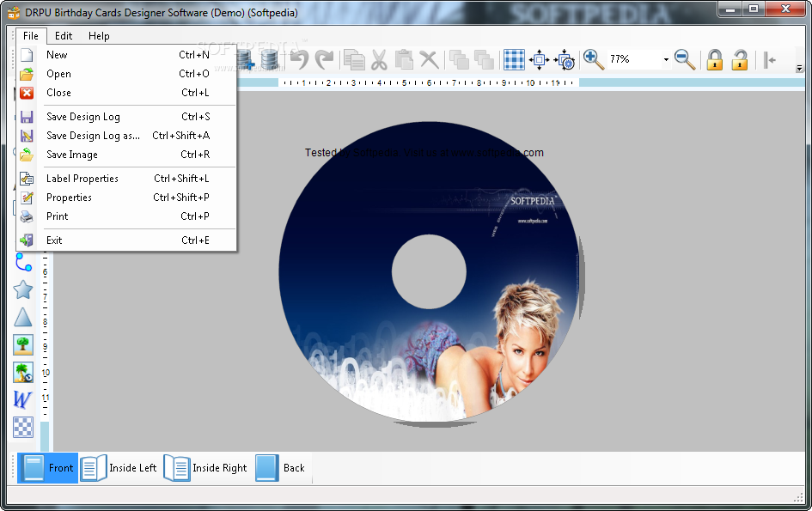Choose the Properties Ctrl+Shift+P entry

[127, 198]
